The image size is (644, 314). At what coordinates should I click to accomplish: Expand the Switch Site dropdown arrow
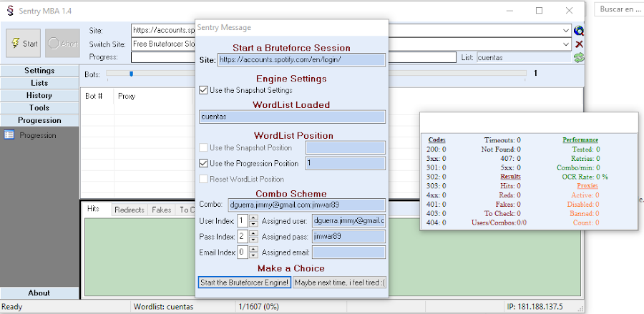567,44
